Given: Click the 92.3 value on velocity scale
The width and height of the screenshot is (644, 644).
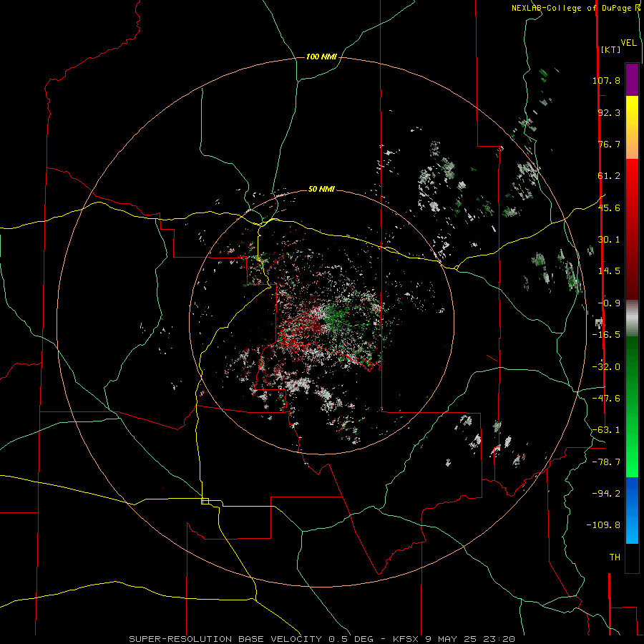Looking at the screenshot, I should [609, 112].
